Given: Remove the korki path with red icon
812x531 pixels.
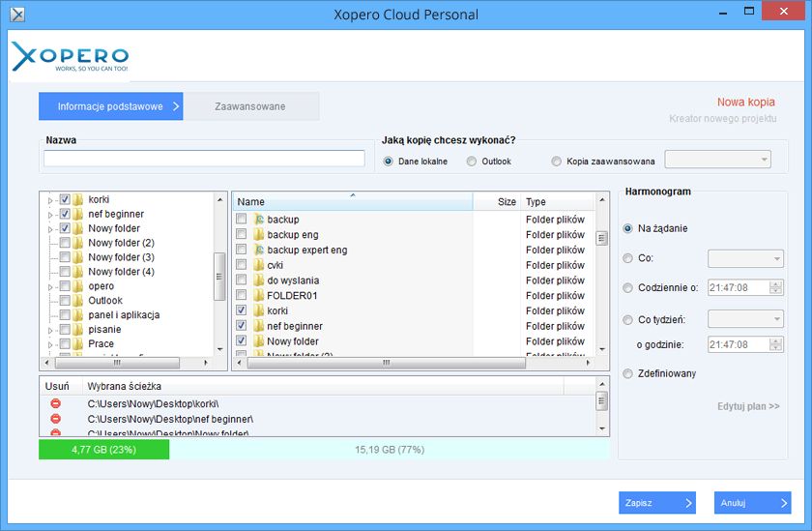Looking at the screenshot, I should [55, 403].
